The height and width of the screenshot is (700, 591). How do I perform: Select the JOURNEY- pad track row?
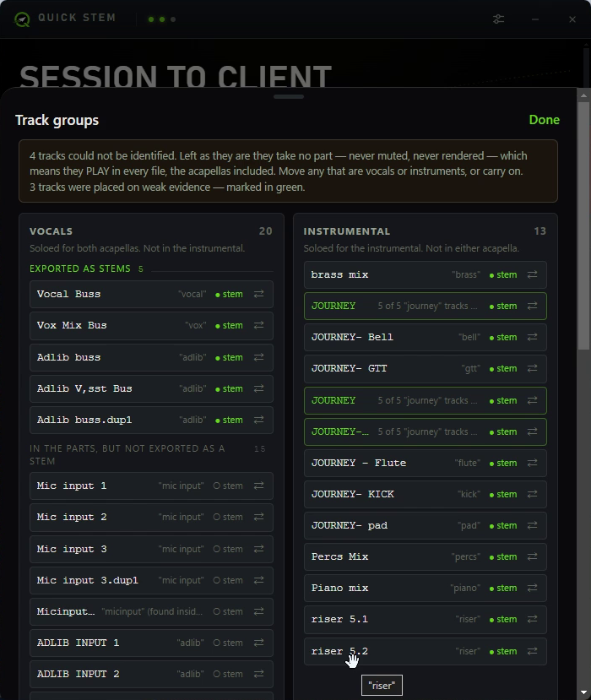426,525
